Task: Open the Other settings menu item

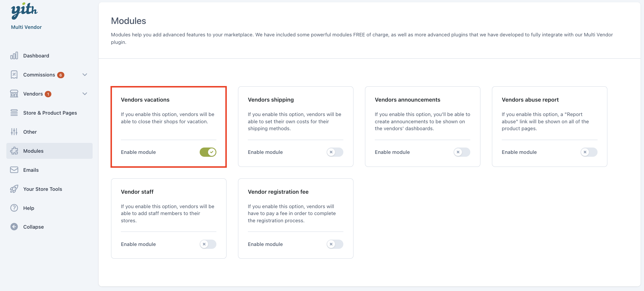Action: [x=50, y=132]
